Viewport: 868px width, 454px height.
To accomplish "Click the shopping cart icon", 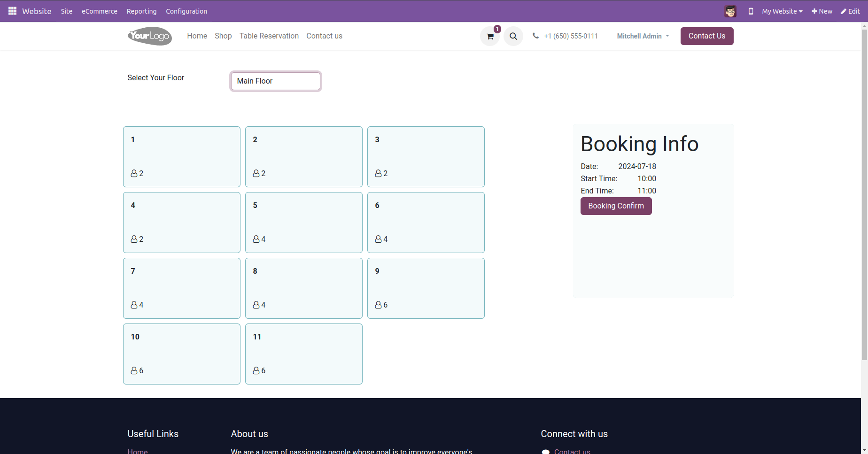I will pyautogui.click(x=490, y=36).
